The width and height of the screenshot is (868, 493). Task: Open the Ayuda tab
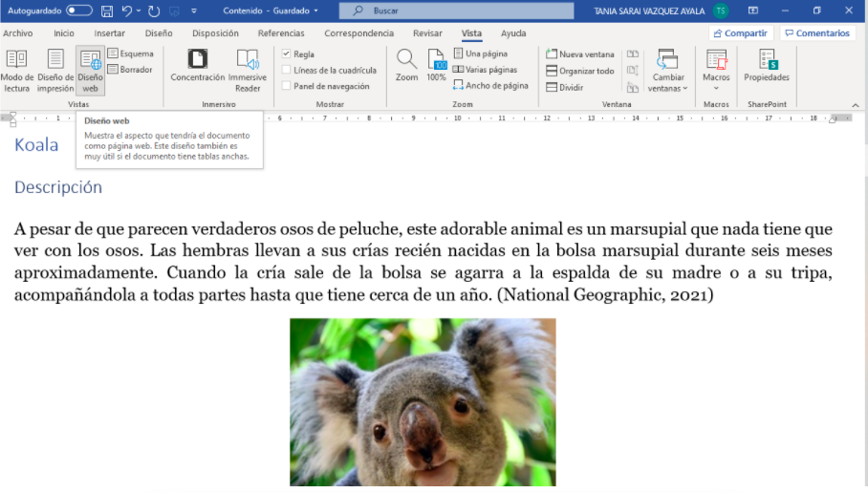[513, 33]
